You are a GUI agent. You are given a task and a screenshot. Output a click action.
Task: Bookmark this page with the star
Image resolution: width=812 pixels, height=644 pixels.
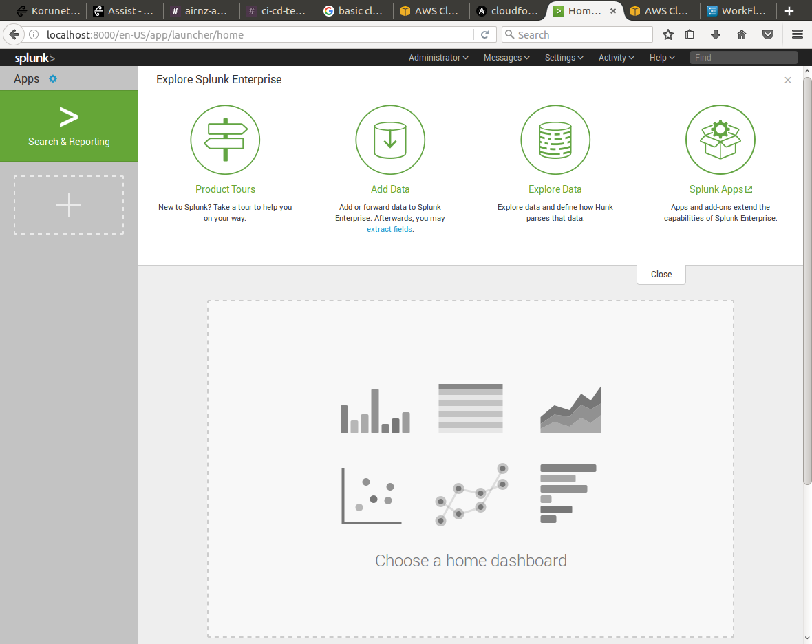(668, 34)
